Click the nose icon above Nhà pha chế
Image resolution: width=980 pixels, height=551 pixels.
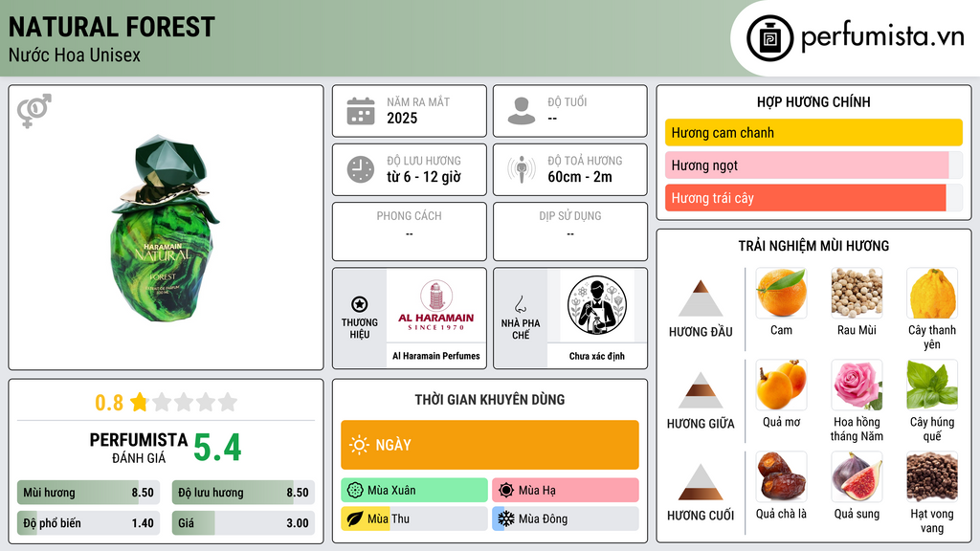coord(520,304)
